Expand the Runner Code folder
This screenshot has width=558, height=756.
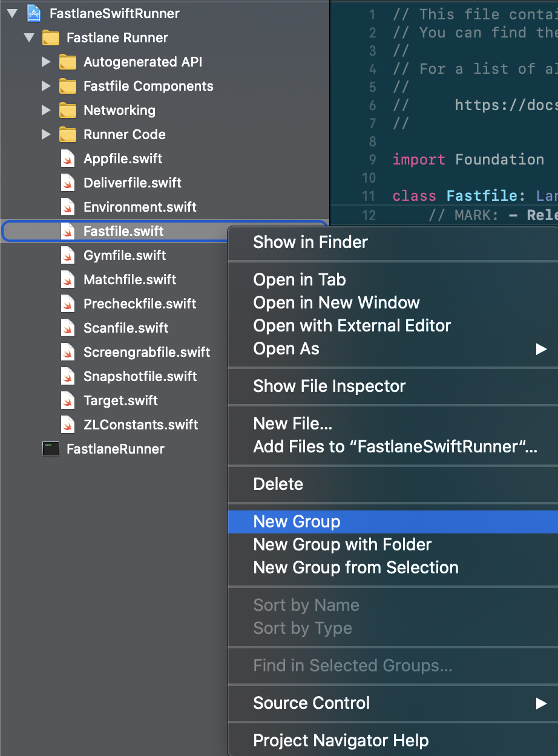pos(46,134)
